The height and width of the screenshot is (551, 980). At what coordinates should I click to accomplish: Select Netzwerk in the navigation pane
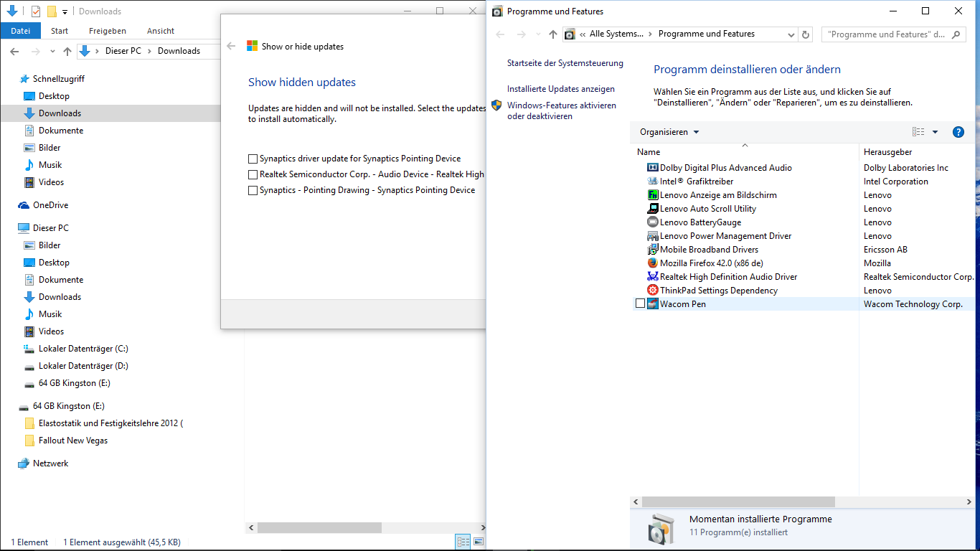pos(50,463)
